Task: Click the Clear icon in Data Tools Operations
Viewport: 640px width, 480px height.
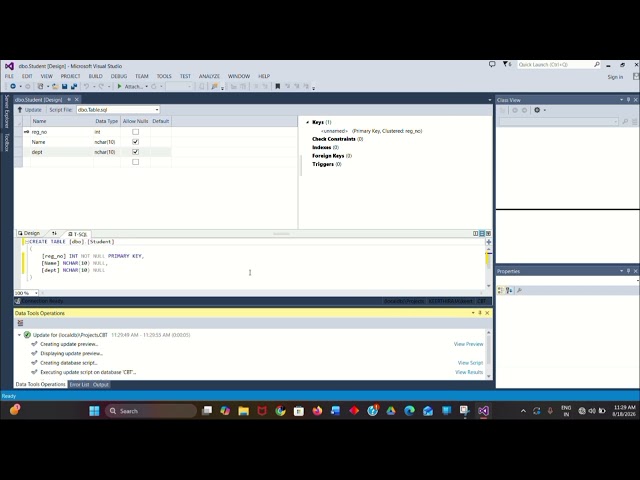Action: tap(20, 323)
